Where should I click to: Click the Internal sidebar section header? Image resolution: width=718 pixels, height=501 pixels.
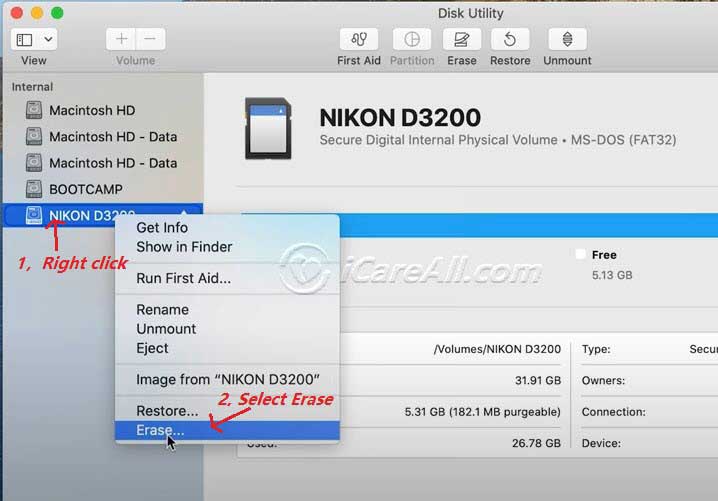[x=33, y=87]
